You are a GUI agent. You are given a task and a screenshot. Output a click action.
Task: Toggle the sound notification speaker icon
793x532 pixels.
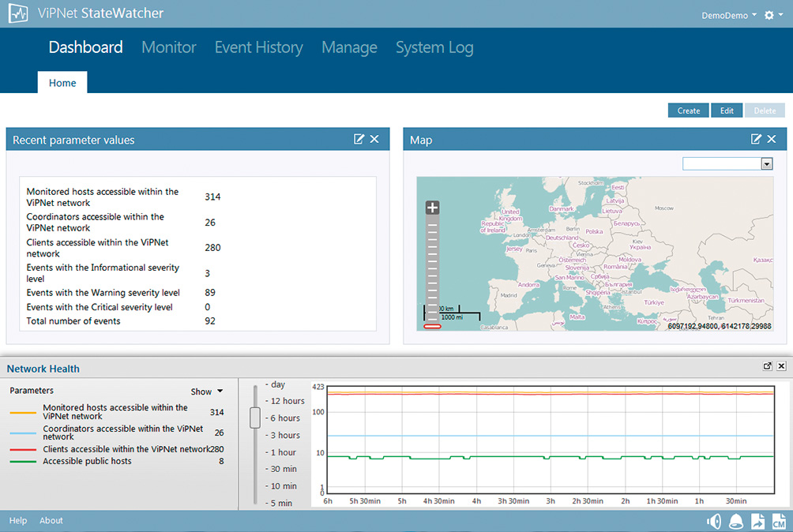click(714, 521)
